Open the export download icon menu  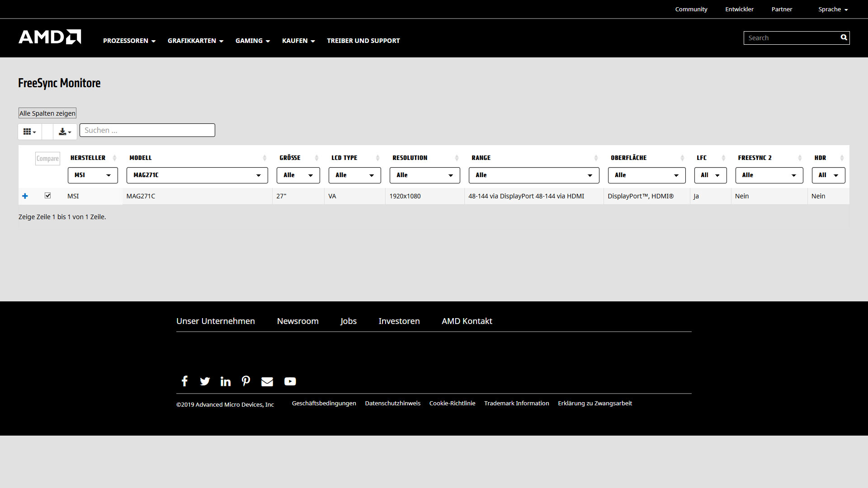tap(65, 131)
